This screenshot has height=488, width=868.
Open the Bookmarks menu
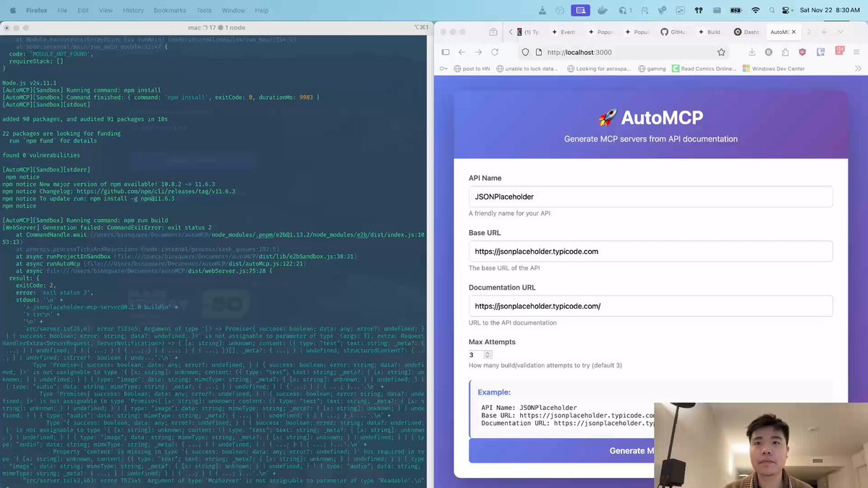(x=169, y=10)
